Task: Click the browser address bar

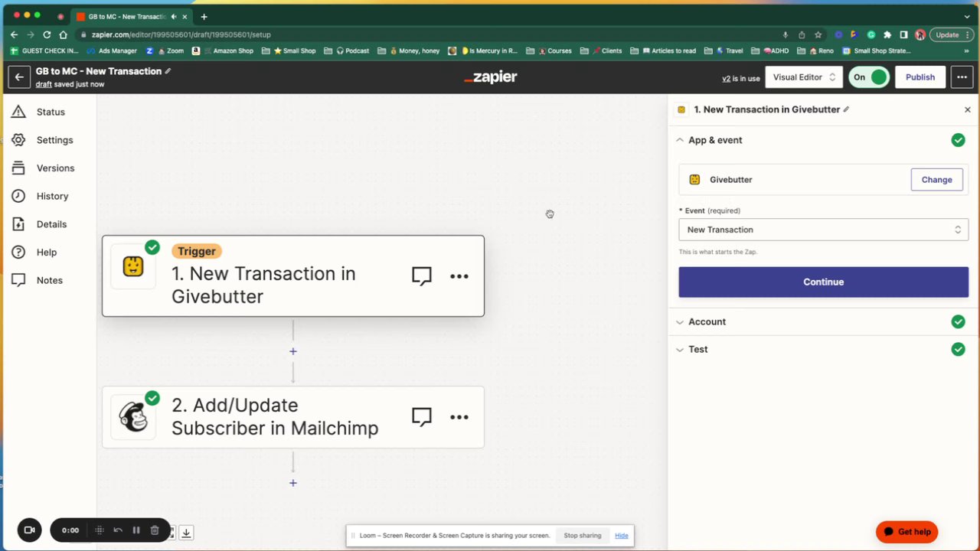Action: [x=429, y=34]
